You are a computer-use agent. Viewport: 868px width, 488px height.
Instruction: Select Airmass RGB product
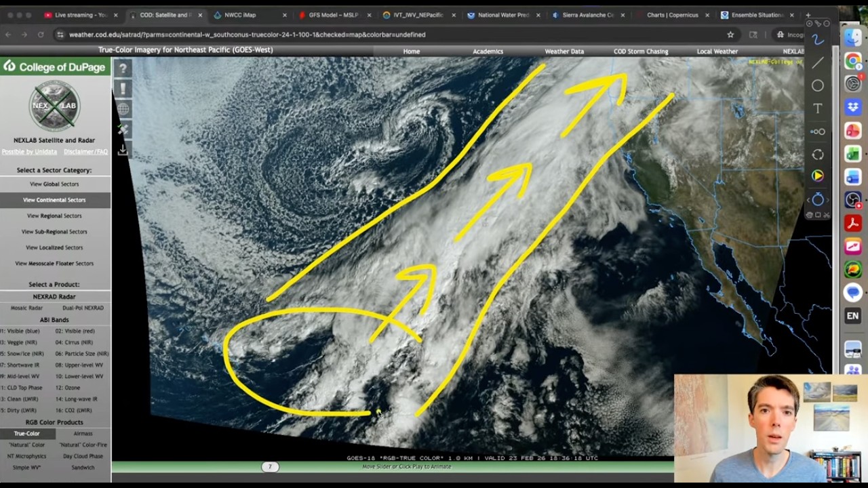point(83,433)
